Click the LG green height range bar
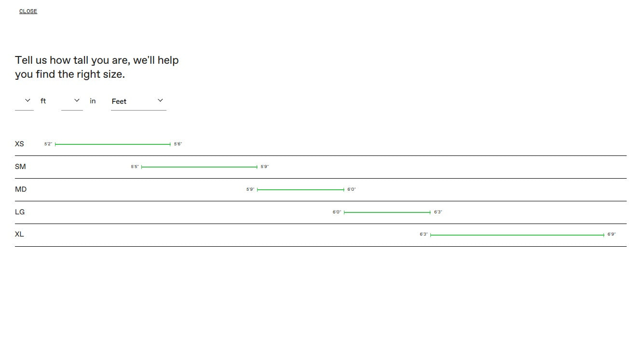Viewport: 644px width, 337px height. point(387,212)
